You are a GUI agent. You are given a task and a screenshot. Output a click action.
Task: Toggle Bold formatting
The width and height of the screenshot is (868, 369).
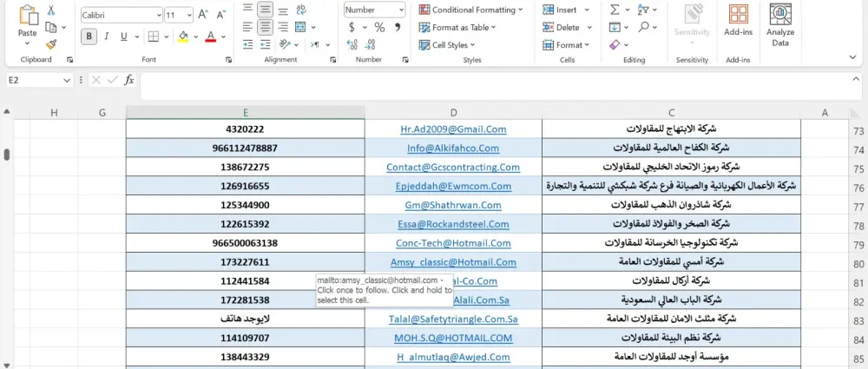click(x=89, y=36)
